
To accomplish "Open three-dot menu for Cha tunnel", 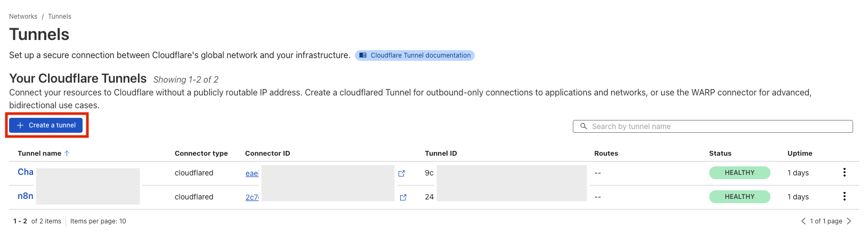I will click(x=844, y=172).
